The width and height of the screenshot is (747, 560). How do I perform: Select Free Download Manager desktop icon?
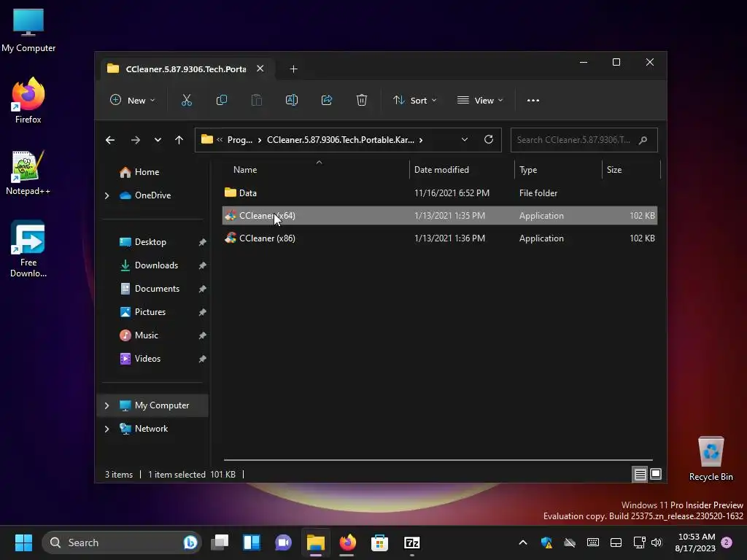click(28, 249)
